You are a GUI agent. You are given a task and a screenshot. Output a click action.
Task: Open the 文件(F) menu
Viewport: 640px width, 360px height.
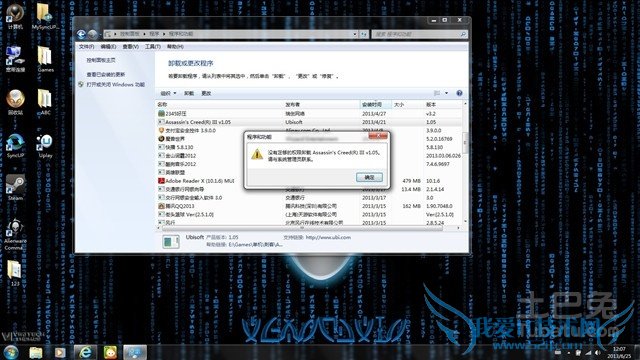click(x=87, y=47)
